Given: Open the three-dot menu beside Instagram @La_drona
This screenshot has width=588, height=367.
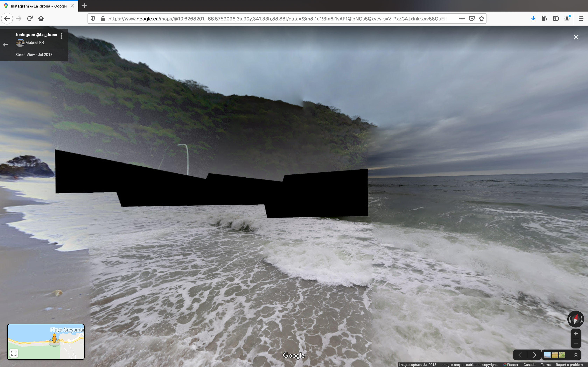Looking at the screenshot, I should pyautogui.click(x=62, y=36).
